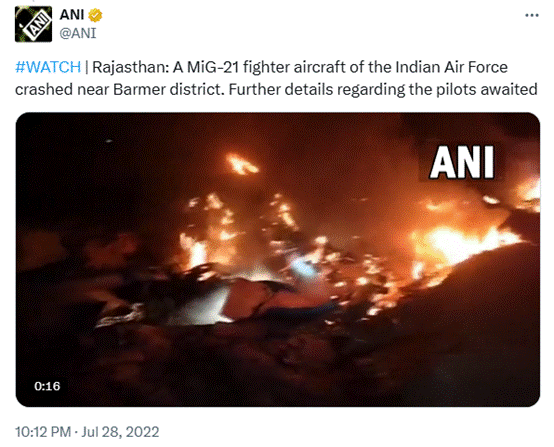Open the @ANI handle link
554x447 pixels.
coord(78,33)
